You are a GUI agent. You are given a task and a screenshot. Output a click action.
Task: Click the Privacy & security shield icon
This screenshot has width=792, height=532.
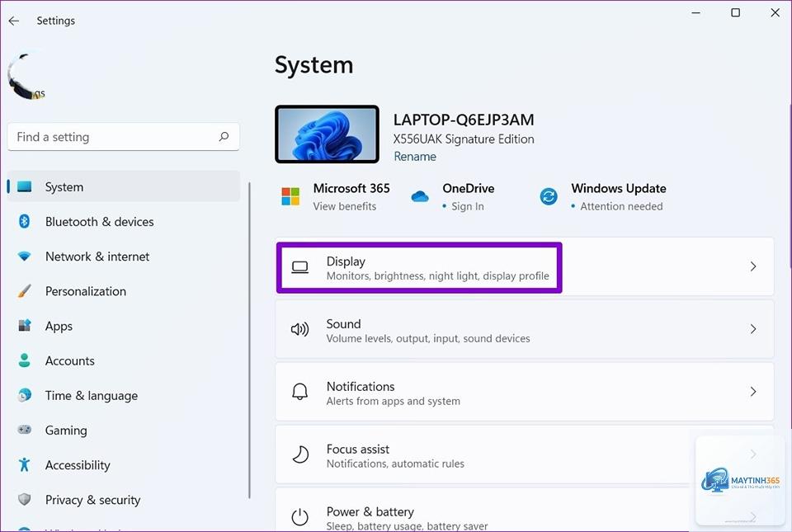pos(24,500)
